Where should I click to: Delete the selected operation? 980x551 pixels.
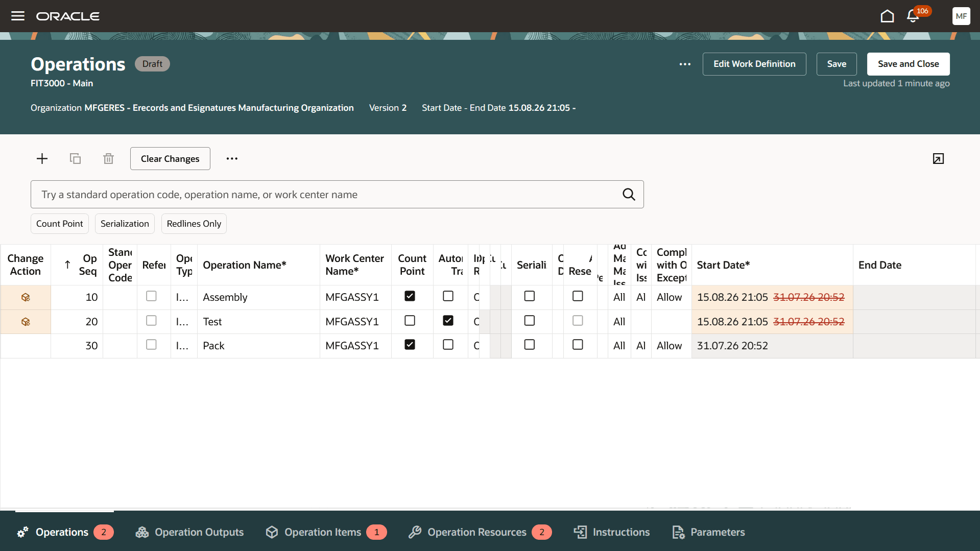(108, 159)
